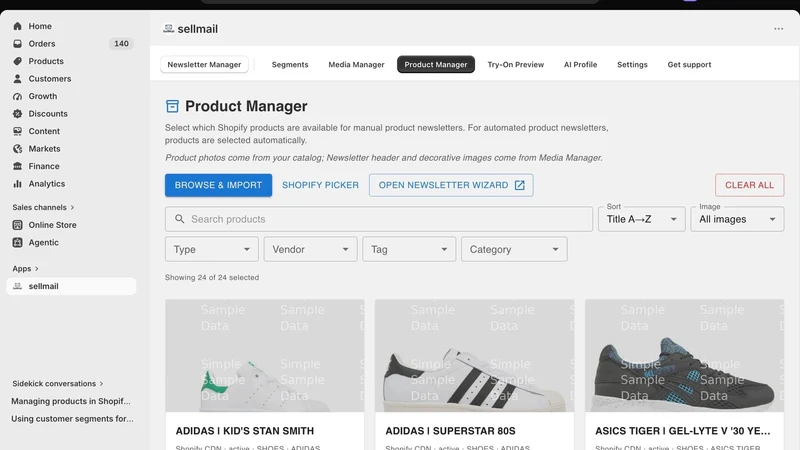
Task: Click the BROWSE & IMPORT button
Action: click(x=218, y=185)
